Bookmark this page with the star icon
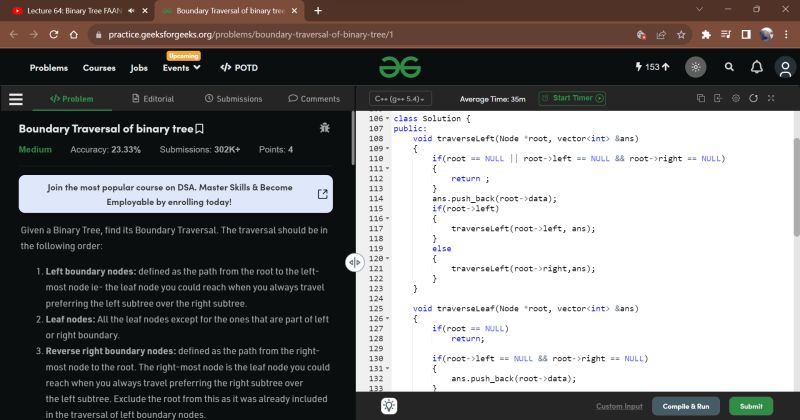 pyautogui.click(x=681, y=35)
